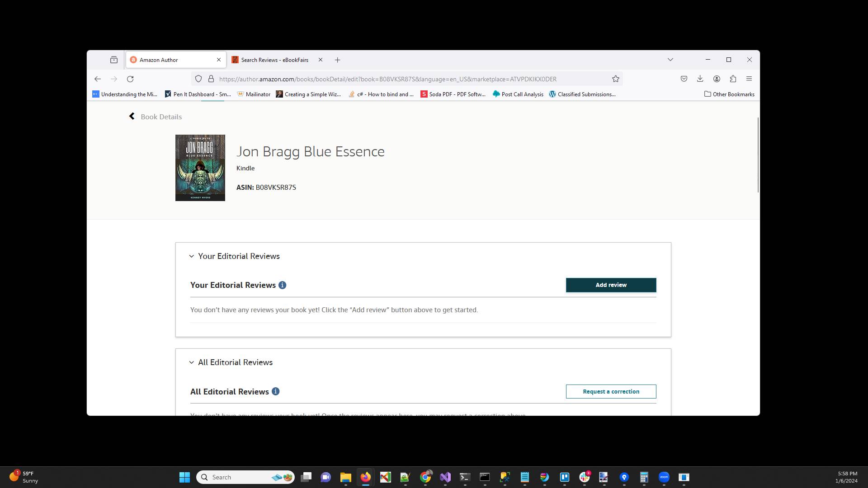Click the padlock site information icon
The height and width of the screenshot is (488, 868).
tap(211, 79)
